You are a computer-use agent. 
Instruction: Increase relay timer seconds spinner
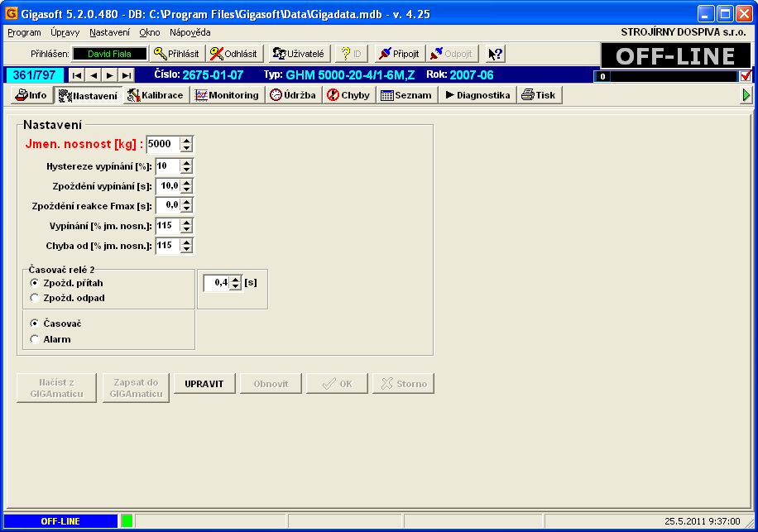pos(236,279)
